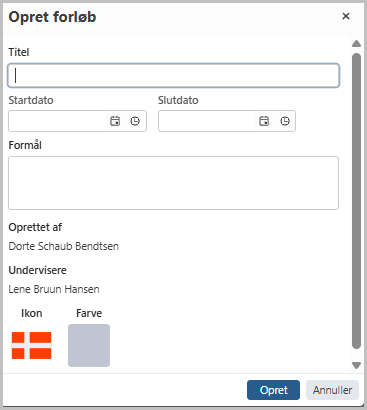This screenshot has width=367, height=410.
Task: Select the Lene Bruun Hansen teacher name
Action: pyautogui.click(x=54, y=289)
